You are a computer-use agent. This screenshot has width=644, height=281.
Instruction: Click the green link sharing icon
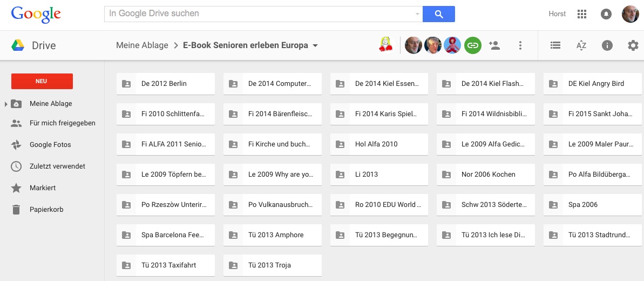pos(472,45)
